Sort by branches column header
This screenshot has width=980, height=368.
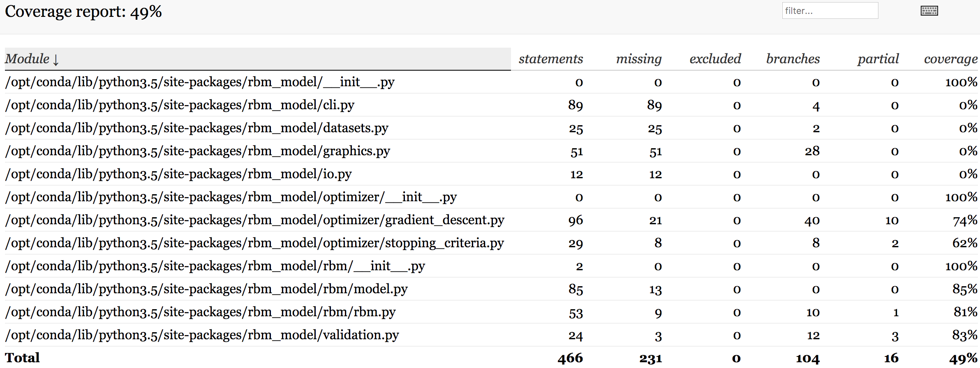click(x=793, y=59)
